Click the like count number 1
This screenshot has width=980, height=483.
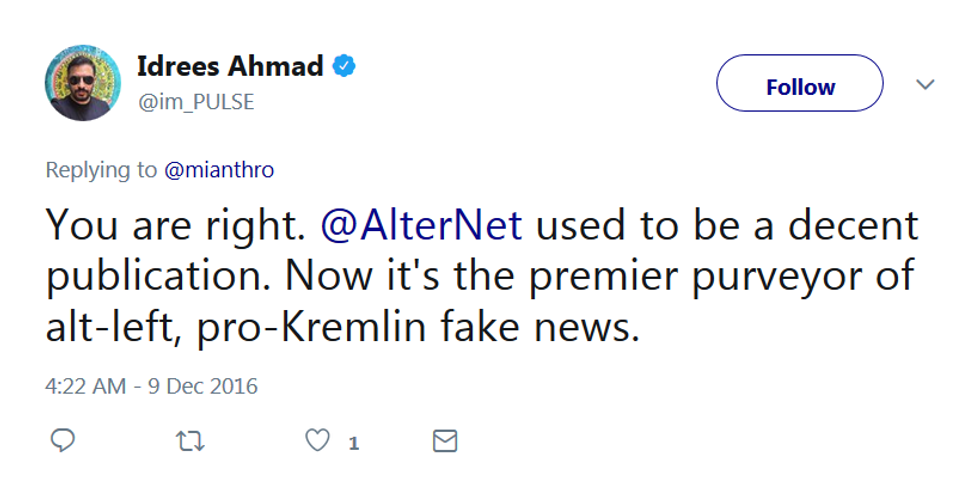point(354,442)
